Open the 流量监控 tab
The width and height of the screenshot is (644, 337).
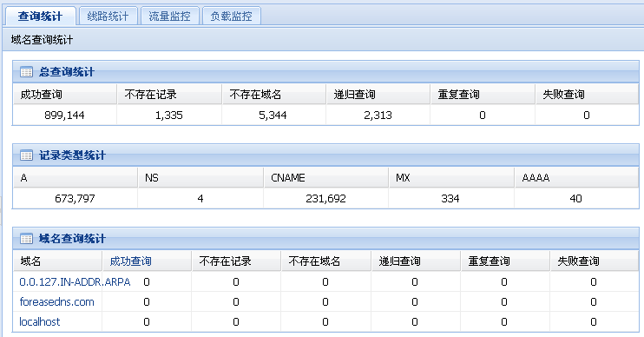169,16
